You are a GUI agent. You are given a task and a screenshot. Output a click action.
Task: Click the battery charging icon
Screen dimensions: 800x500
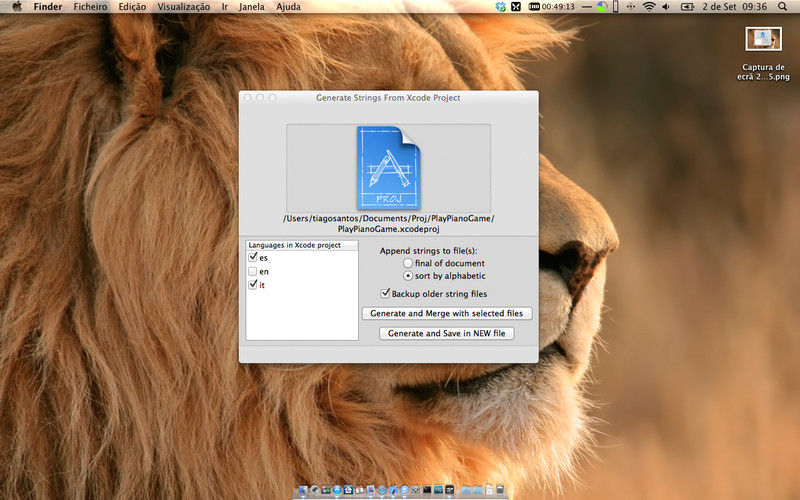click(687, 7)
